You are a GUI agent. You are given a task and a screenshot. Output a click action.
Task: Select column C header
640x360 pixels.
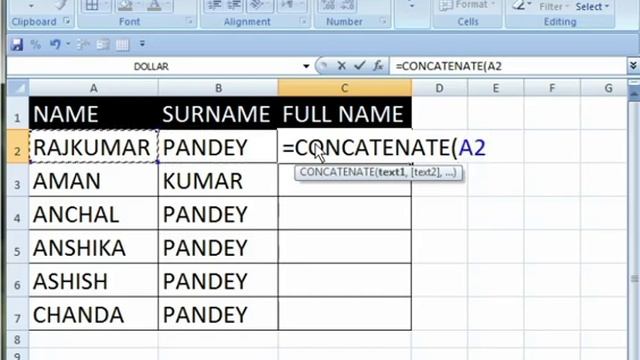344,88
